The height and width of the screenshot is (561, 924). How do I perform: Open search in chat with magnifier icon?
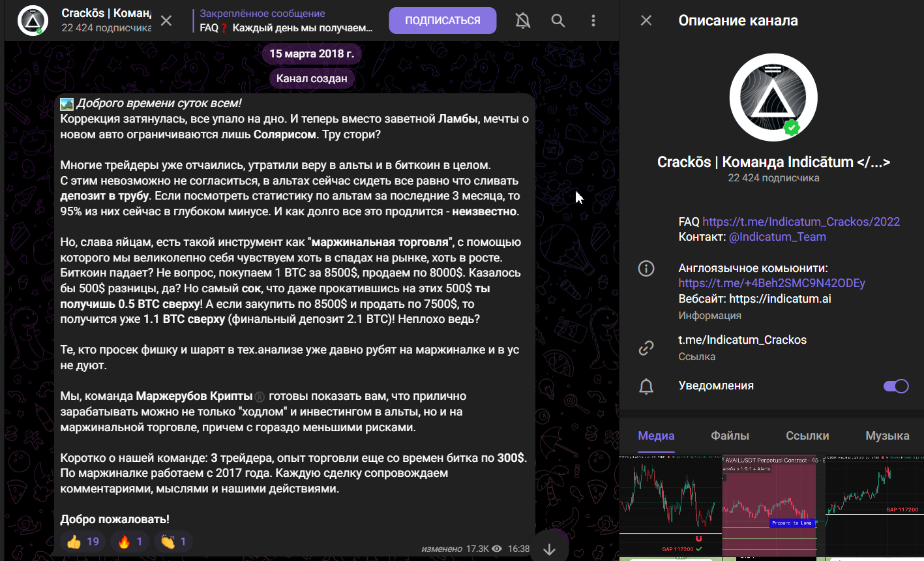click(x=558, y=21)
